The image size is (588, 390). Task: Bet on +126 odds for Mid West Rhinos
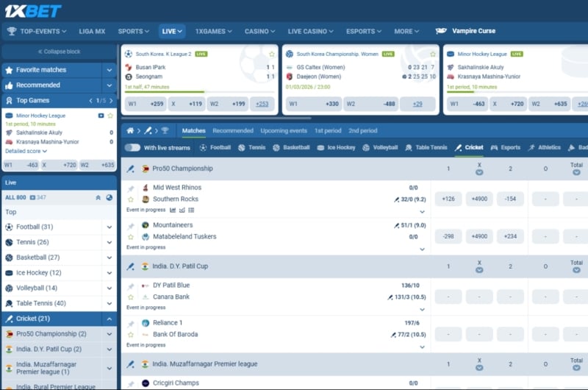[448, 199]
